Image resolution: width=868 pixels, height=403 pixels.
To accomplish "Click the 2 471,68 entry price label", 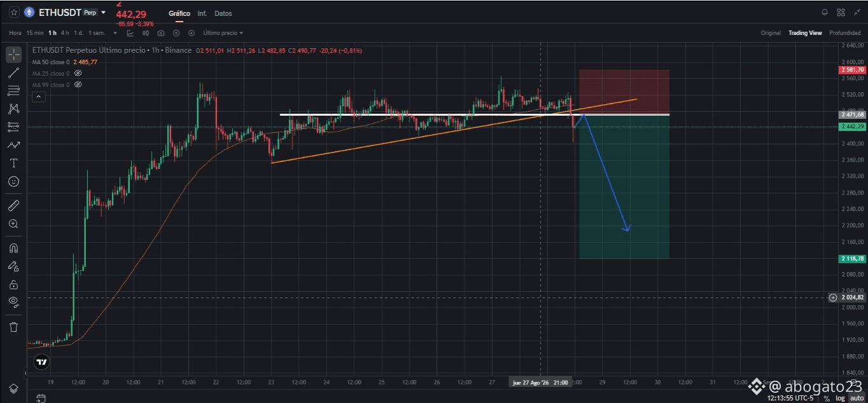I will [x=852, y=114].
